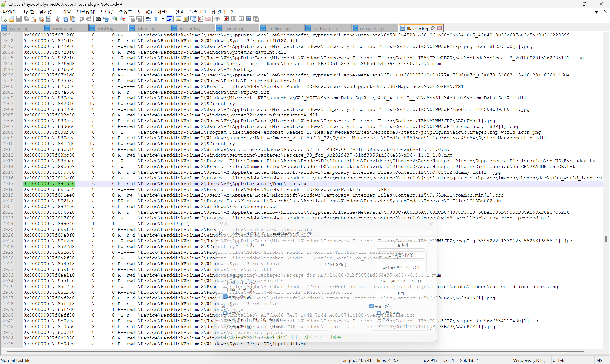The image size is (610, 364).
Task: Enable the 선택한 영역(i) checkbox
Action: click(x=321, y=265)
